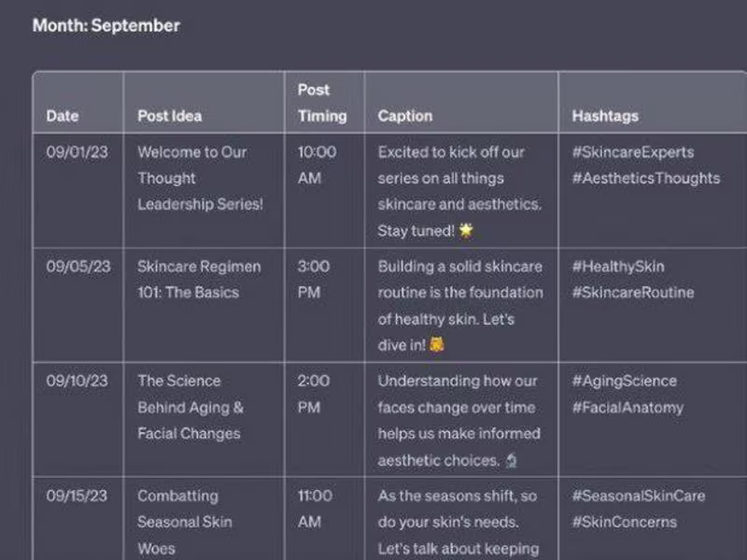The width and height of the screenshot is (747, 560).
Task: Open the #SkincareExperts hashtag
Action: 632,152
